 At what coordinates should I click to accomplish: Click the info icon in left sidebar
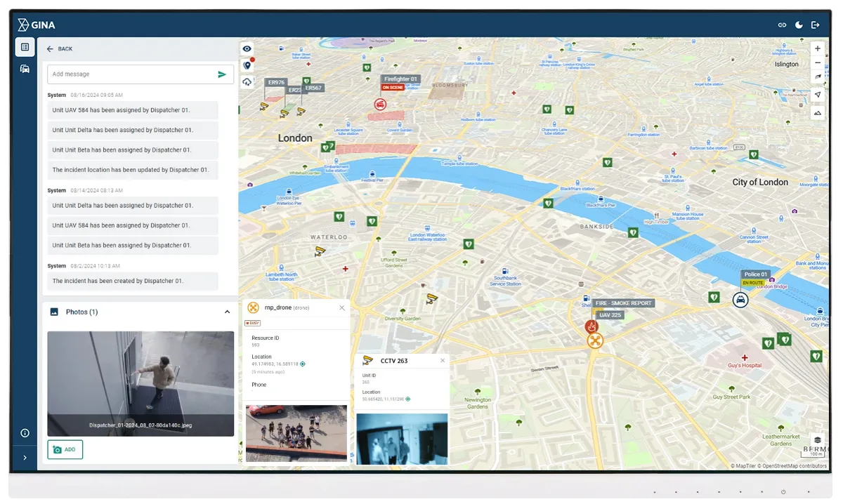pyautogui.click(x=25, y=433)
